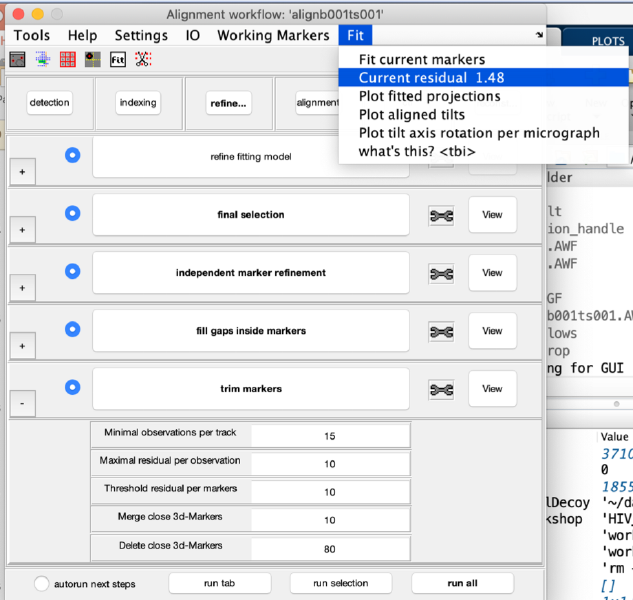The height and width of the screenshot is (600, 633).
Task: Click the run tab button
Action: (x=220, y=583)
